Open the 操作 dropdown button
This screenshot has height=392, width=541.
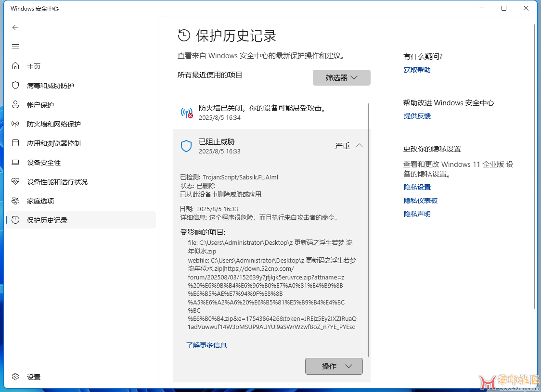point(334,366)
